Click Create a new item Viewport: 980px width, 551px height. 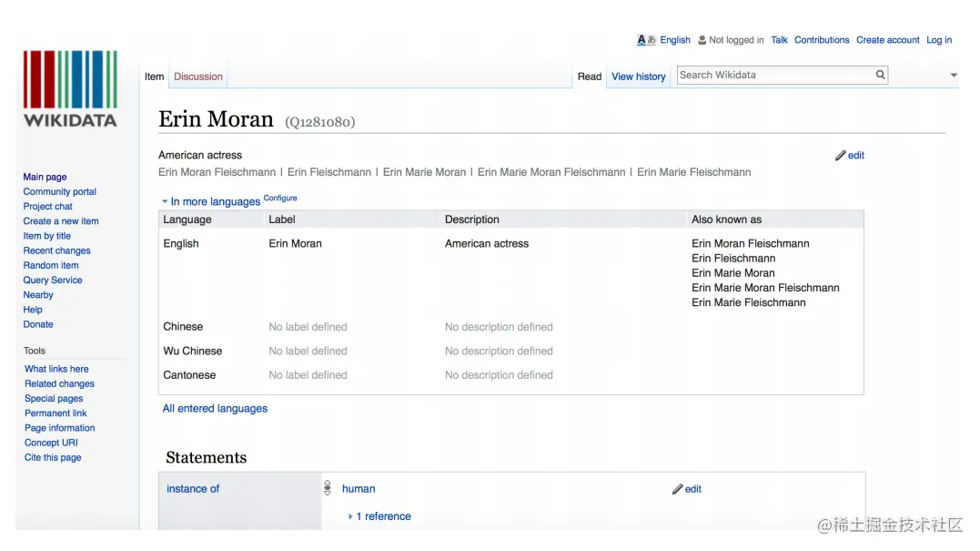[x=61, y=221]
